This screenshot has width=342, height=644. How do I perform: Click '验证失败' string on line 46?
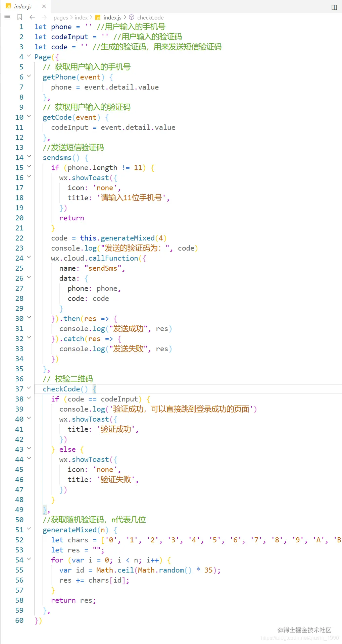[116, 480]
